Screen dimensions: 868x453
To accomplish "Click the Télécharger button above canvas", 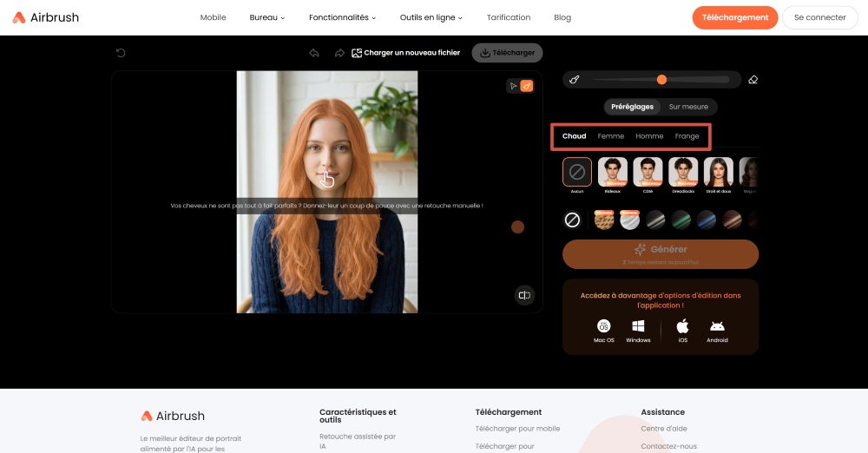I will 507,53.
